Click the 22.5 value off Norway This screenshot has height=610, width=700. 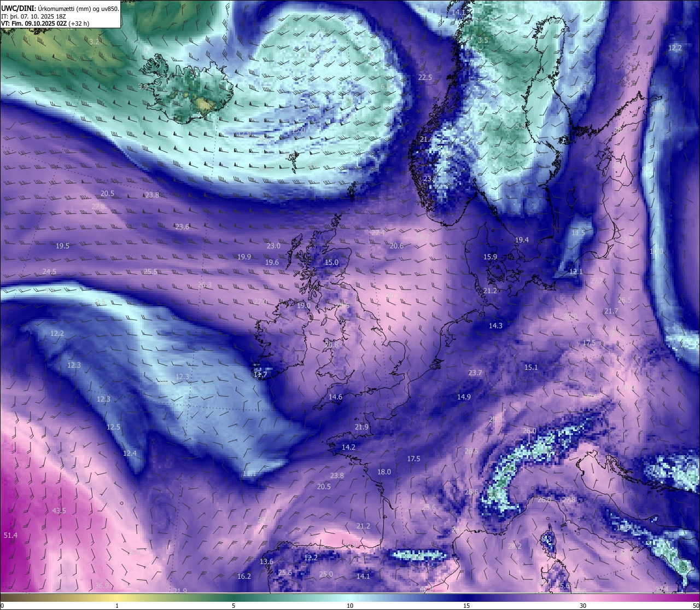coord(425,78)
